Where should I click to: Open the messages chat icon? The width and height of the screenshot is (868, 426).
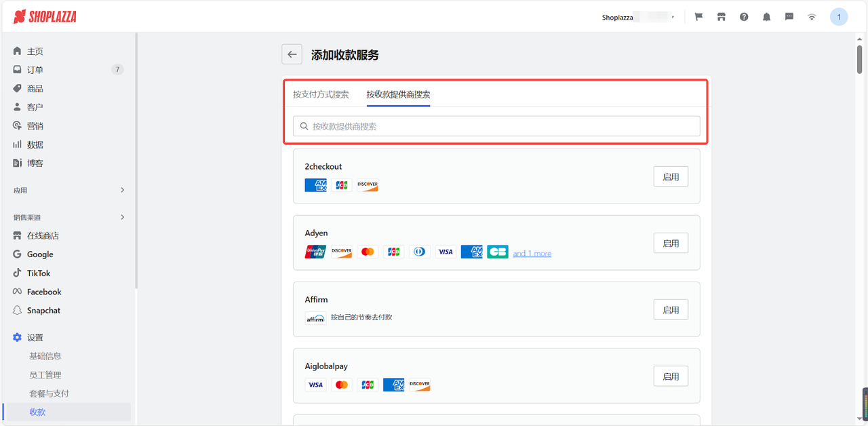tap(789, 16)
